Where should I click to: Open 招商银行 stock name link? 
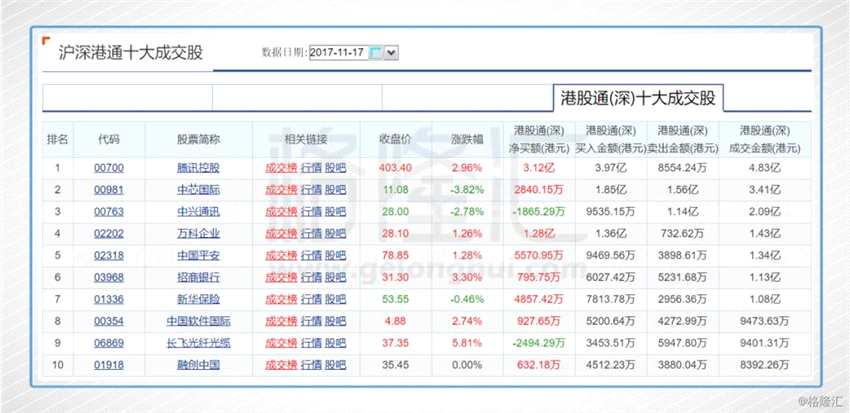click(198, 278)
